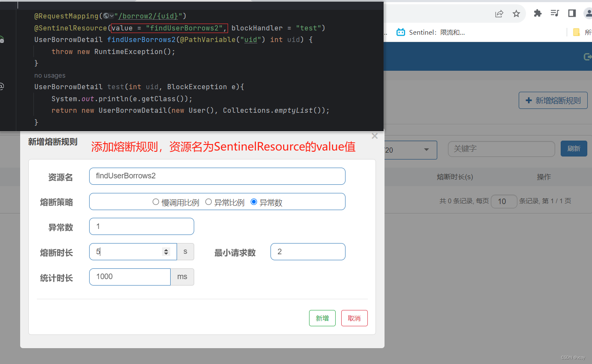Close the 新增熔断规则 dialog with X
The height and width of the screenshot is (364, 592).
[375, 136]
